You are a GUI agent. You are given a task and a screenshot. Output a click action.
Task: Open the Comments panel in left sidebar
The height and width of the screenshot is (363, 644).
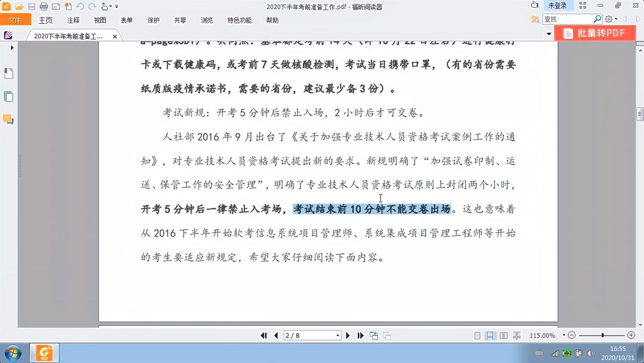tap(8, 119)
